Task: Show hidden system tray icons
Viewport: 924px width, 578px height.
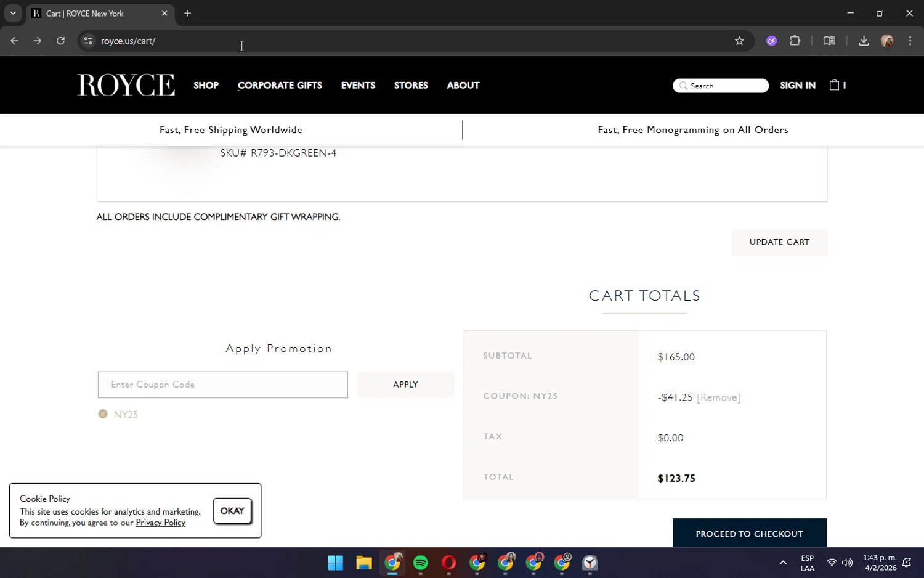Action: 783,563
